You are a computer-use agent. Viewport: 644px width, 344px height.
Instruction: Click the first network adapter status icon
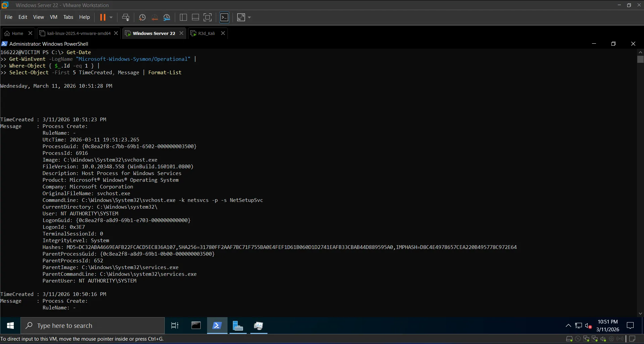tap(586, 339)
